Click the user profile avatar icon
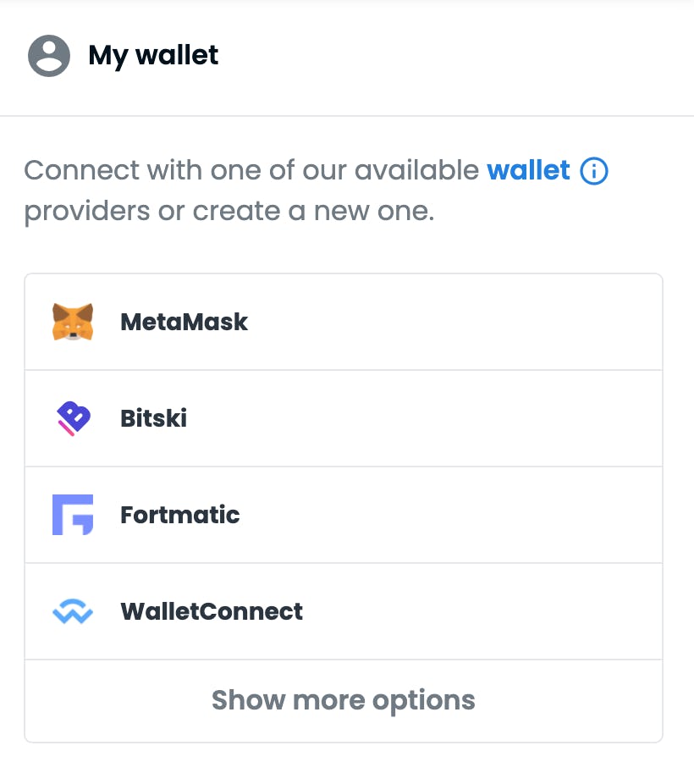 pyautogui.click(x=48, y=55)
